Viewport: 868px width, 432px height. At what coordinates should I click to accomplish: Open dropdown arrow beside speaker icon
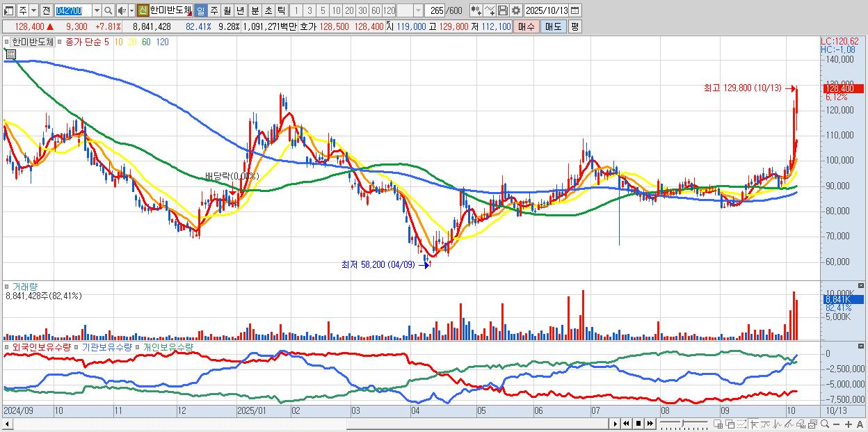pyautogui.click(x=131, y=10)
